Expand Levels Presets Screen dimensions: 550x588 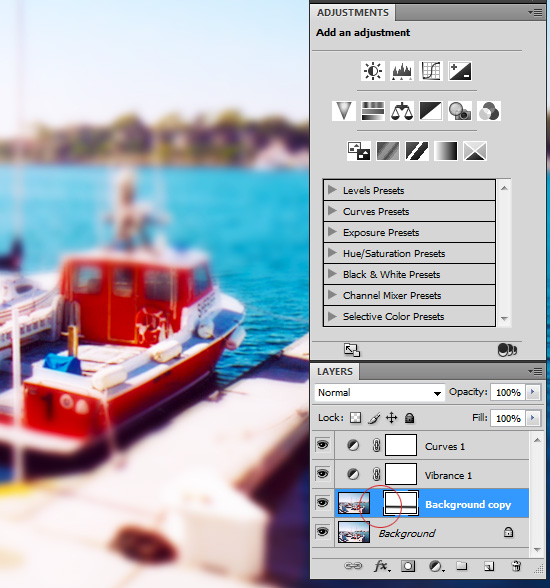coord(331,190)
